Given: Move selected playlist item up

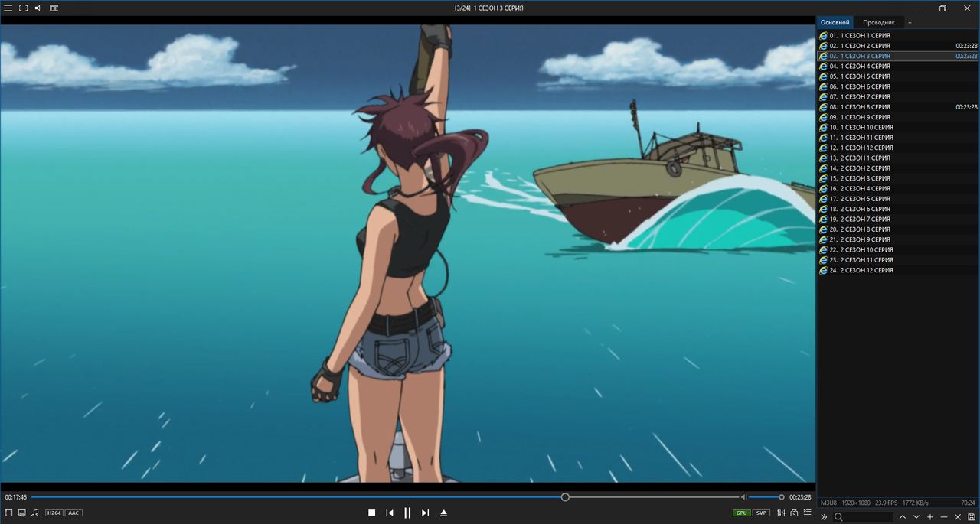Looking at the screenshot, I should coord(903,517).
